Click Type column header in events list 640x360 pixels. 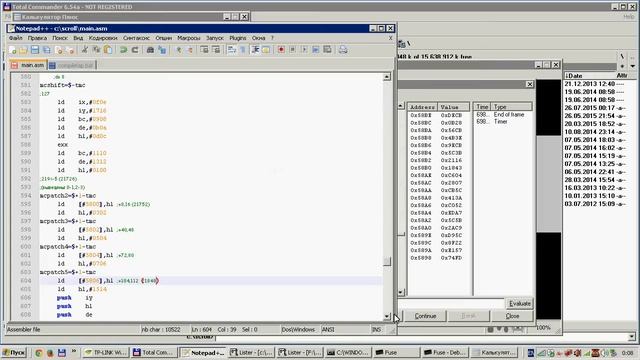click(511, 107)
